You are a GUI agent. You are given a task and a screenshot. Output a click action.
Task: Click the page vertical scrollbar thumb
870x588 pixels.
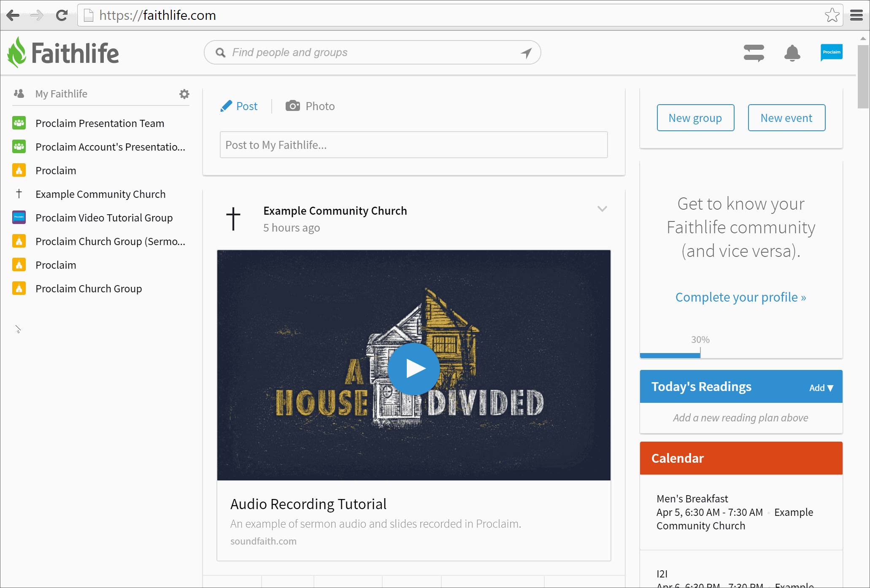pyautogui.click(x=863, y=76)
